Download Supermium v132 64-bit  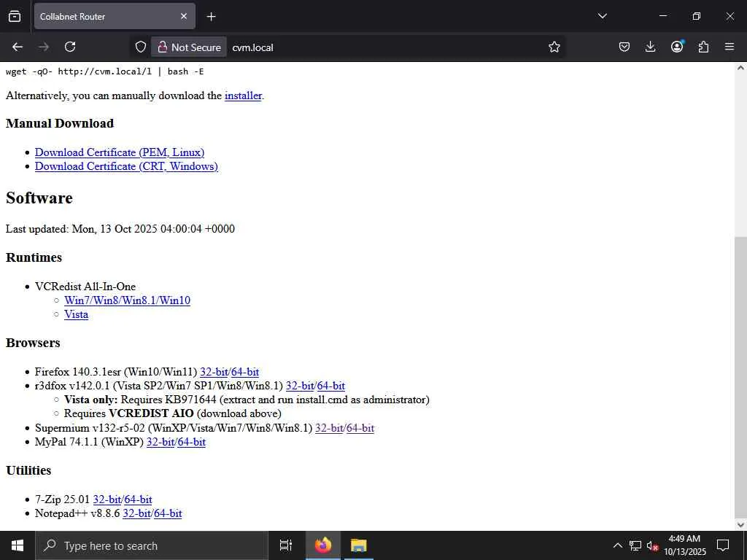tap(360, 428)
